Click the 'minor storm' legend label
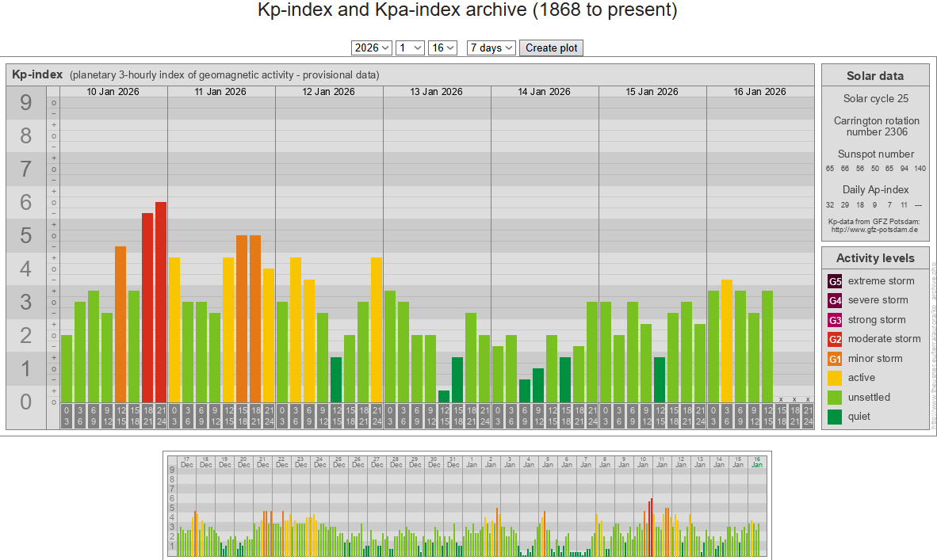Image resolution: width=937 pixels, height=560 pixels. 875,358
